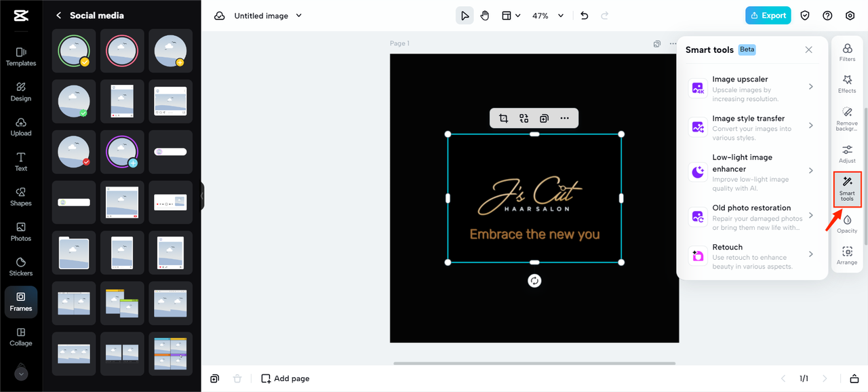Image resolution: width=868 pixels, height=392 pixels.
Task: Open the canvas layout dropdown
Action: [x=511, y=16]
